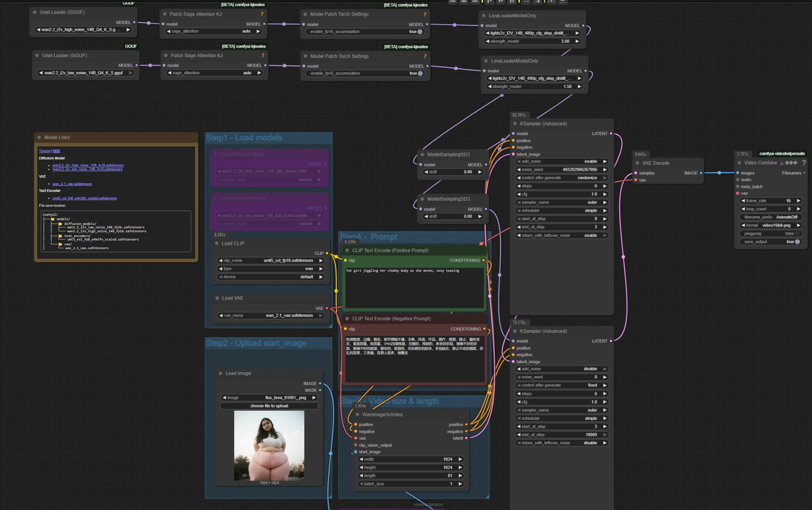Collapse the WanImageToVideo node via its title dot
Image resolution: width=812 pixels, height=510 pixels.
tap(357, 415)
